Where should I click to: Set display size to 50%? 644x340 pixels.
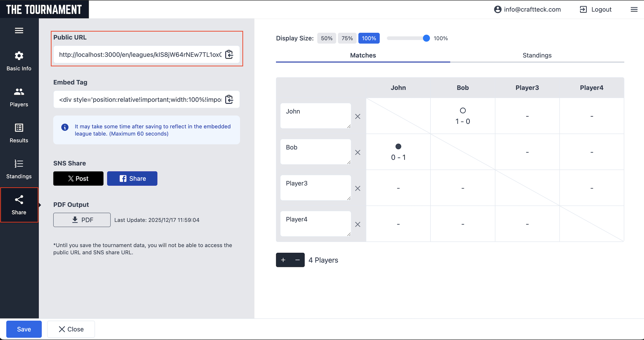[x=327, y=38]
